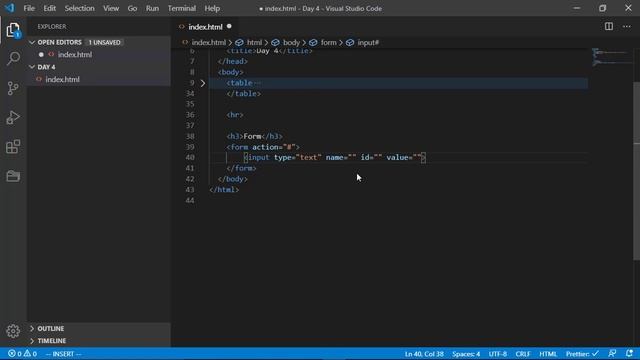Image resolution: width=640 pixels, height=360 pixels.
Task: Click the feedback icon in status bar
Action: (x=612, y=353)
